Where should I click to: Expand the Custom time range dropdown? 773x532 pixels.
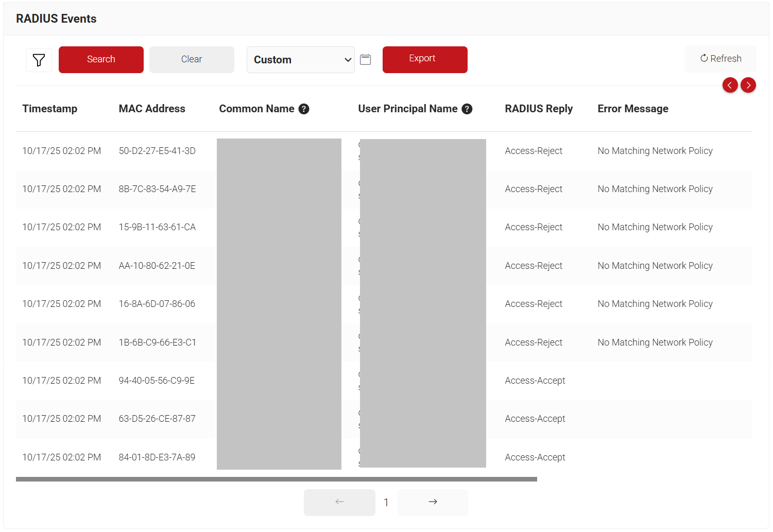coord(300,60)
